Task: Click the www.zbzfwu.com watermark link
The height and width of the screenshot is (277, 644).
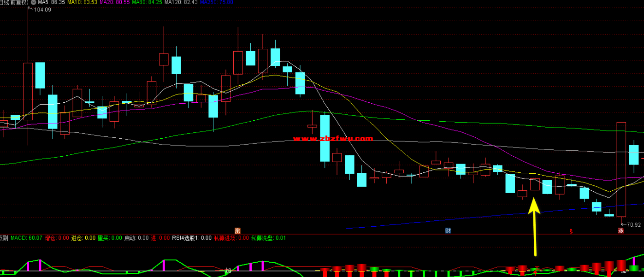Action: 333,138
